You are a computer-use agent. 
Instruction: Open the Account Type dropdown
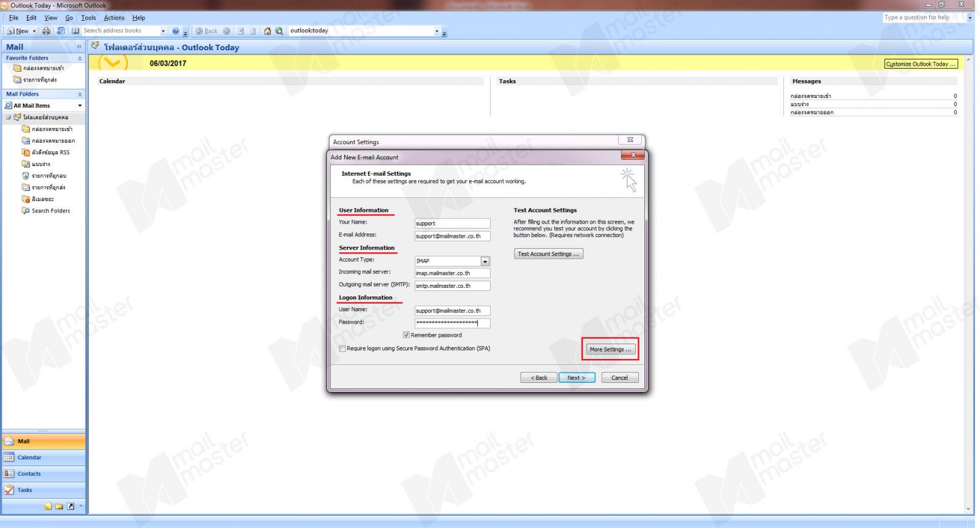[485, 261]
